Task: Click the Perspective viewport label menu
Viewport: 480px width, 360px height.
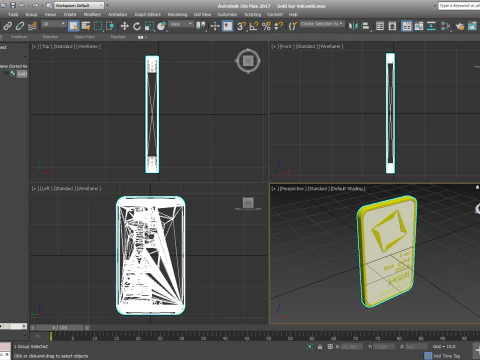Action: (x=292, y=188)
